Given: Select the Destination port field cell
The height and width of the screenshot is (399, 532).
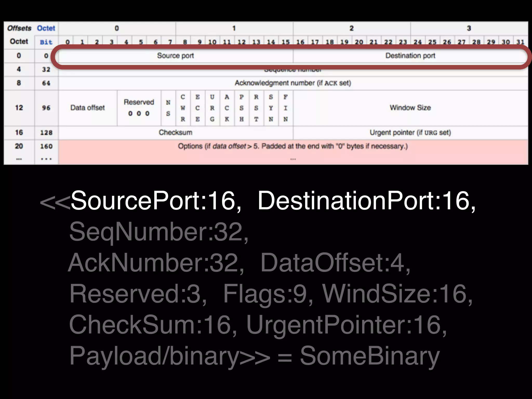Looking at the screenshot, I should point(410,56).
